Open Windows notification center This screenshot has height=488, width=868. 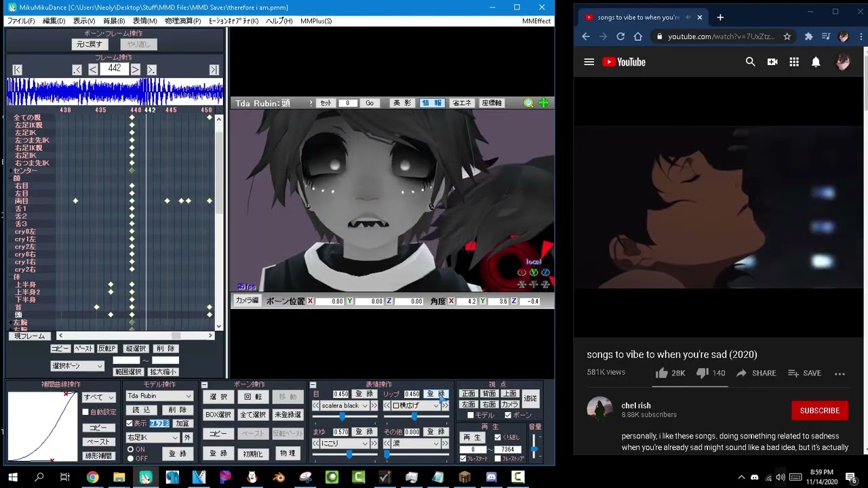point(851,477)
